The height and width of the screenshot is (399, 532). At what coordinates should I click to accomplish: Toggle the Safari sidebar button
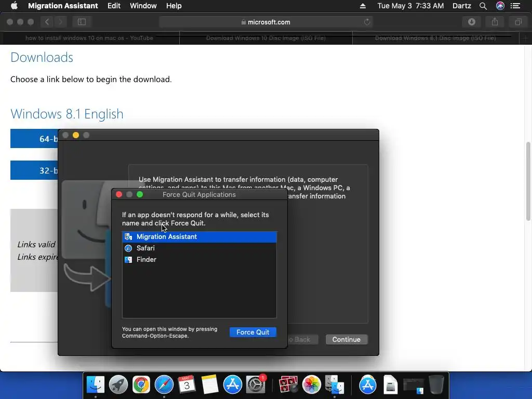82,22
